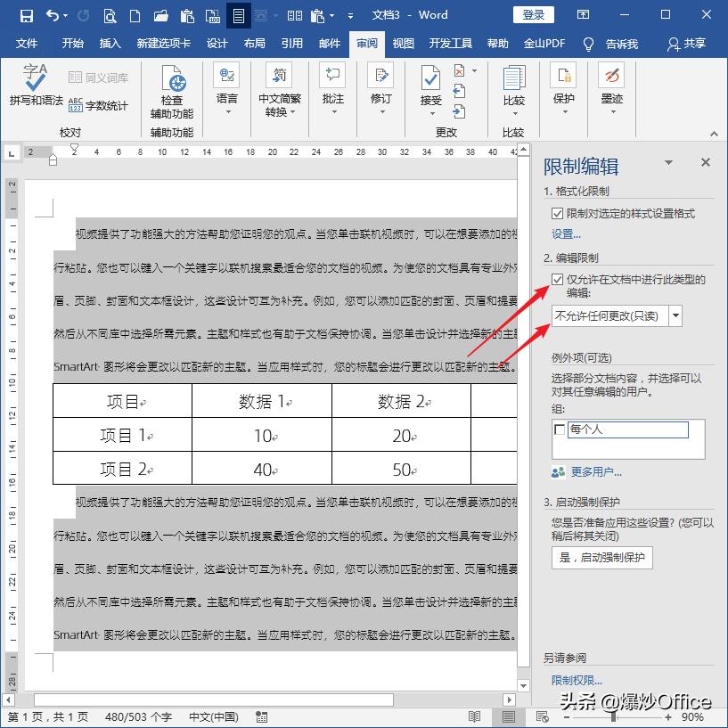728x728 pixels.
Task: Switch to the 视图 ribbon tab
Action: [403, 44]
